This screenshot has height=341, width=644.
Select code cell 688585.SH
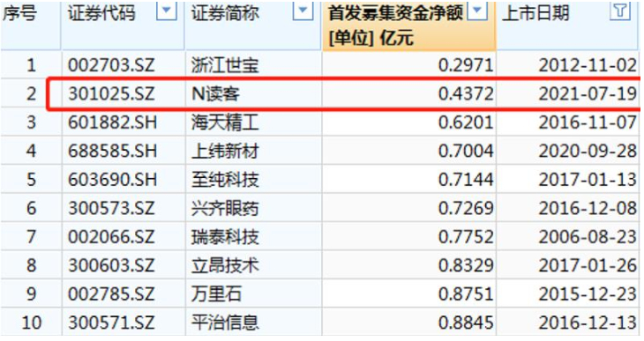(x=113, y=151)
